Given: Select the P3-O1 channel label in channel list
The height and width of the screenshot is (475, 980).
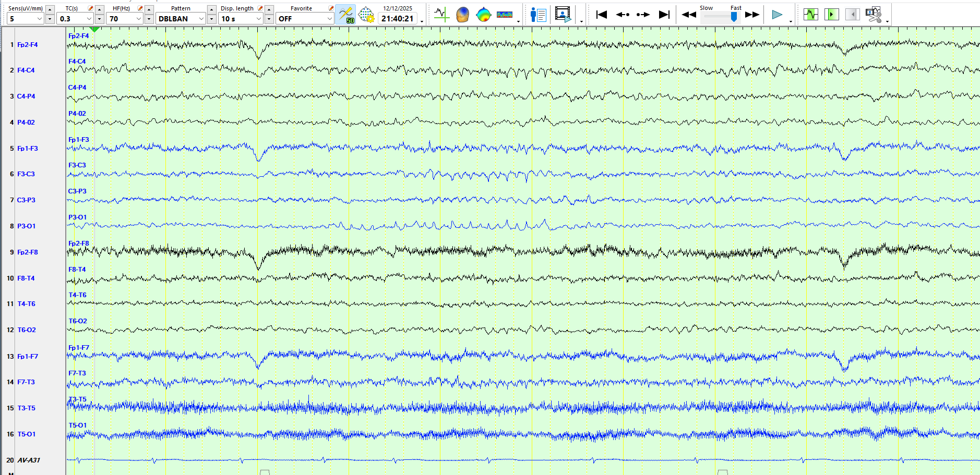Looking at the screenshot, I should (27, 226).
